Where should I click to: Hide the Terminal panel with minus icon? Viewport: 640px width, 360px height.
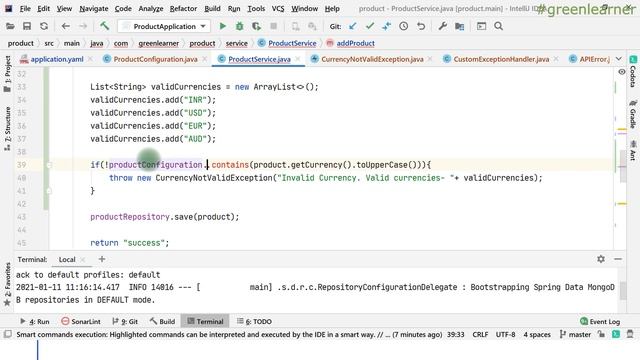coord(618,259)
